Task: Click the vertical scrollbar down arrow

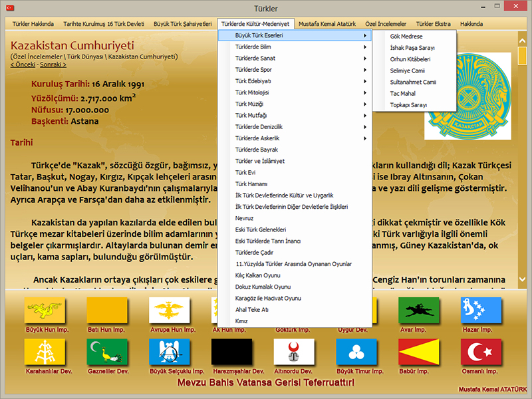Action: tap(523, 280)
